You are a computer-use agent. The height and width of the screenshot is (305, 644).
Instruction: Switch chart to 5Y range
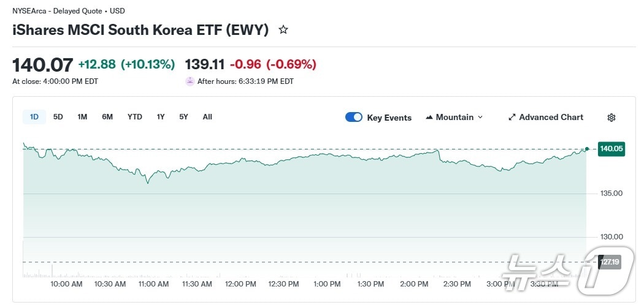click(183, 117)
